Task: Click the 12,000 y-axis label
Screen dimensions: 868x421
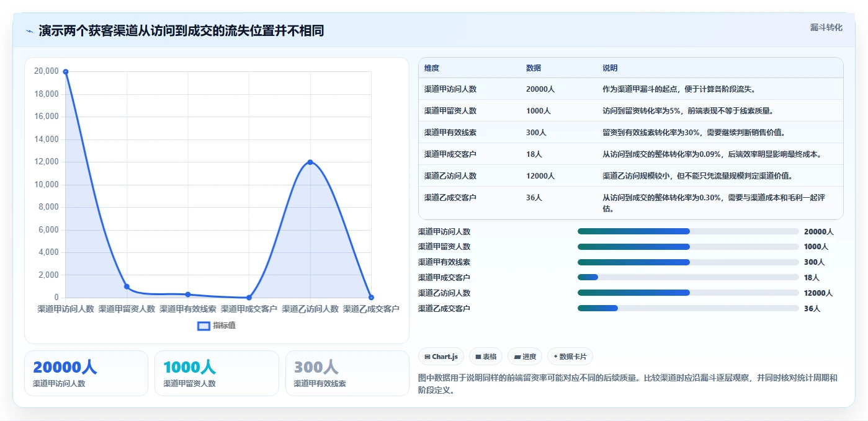Action: tap(47, 162)
